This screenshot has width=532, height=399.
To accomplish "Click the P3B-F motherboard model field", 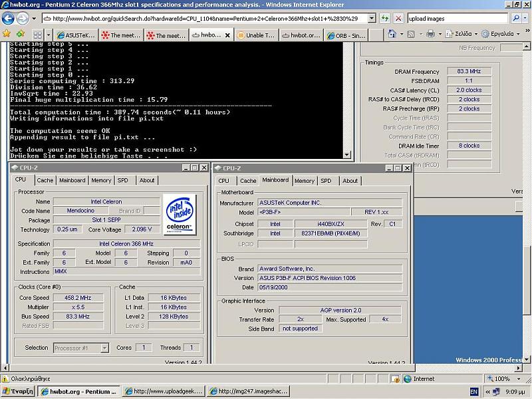I will (304, 212).
